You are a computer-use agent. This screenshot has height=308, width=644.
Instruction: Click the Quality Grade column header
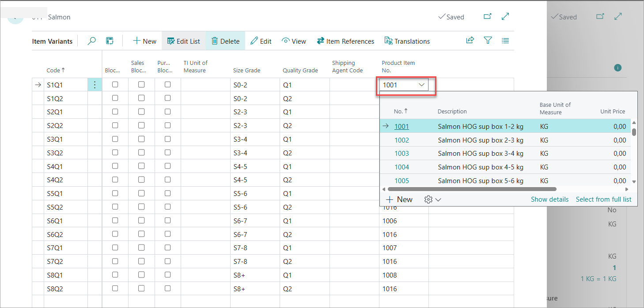coord(300,70)
